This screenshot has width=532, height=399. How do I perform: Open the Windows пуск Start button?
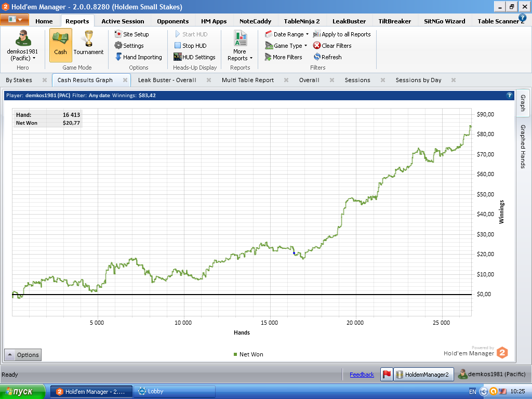pos(22,392)
